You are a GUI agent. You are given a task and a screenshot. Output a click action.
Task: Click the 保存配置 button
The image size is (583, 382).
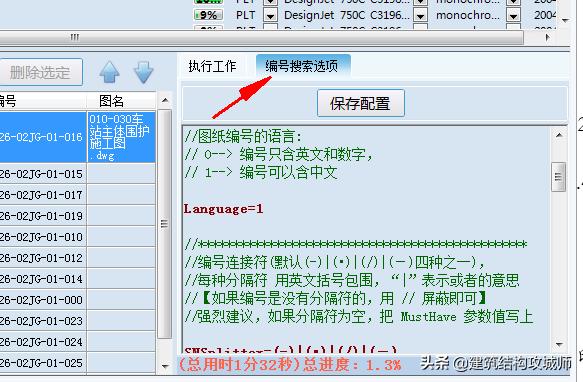coord(360,103)
